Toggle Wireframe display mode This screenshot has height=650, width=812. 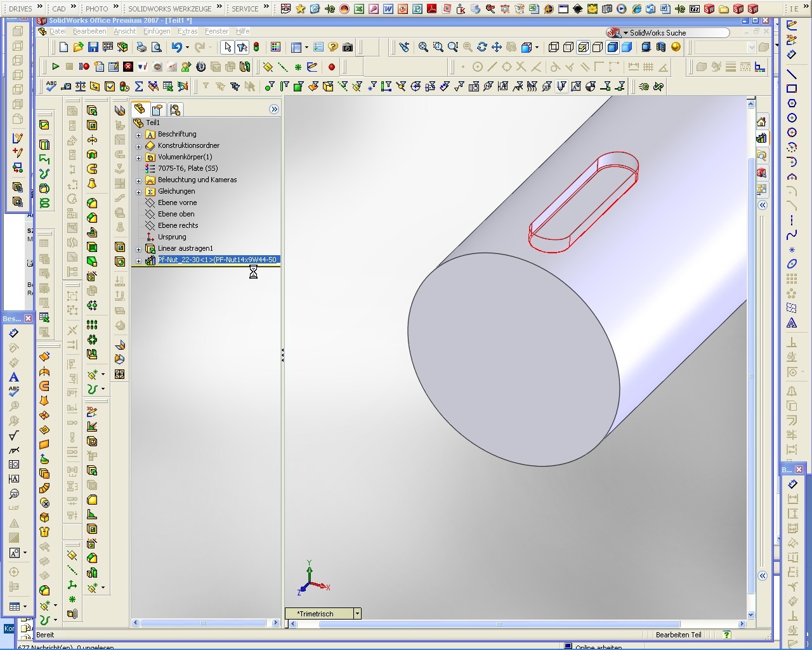[554, 48]
